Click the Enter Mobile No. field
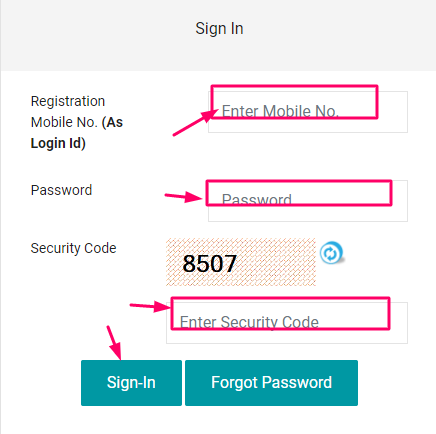Screen dimensions: 436x434 [x=308, y=112]
